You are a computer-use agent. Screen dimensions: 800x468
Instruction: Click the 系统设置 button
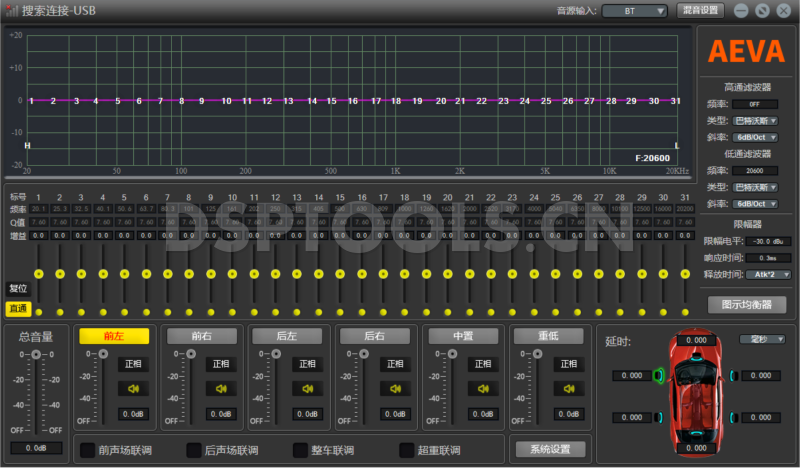549,449
